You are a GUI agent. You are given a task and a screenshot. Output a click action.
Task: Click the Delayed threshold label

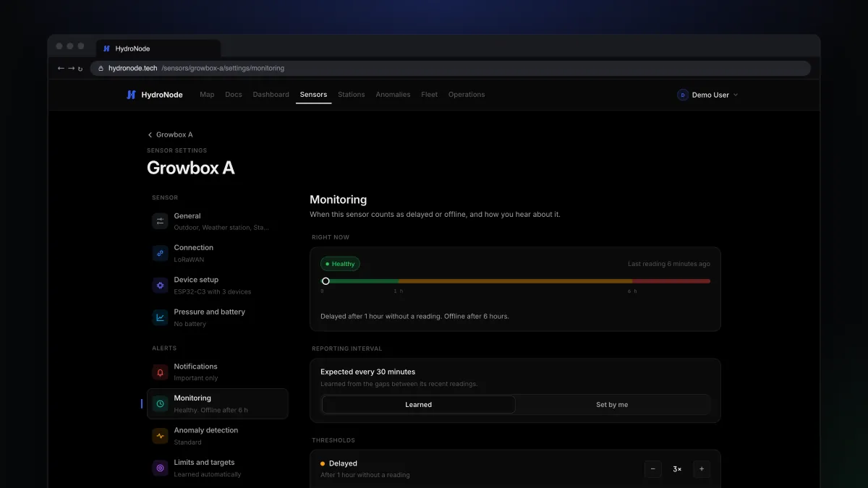(343, 463)
